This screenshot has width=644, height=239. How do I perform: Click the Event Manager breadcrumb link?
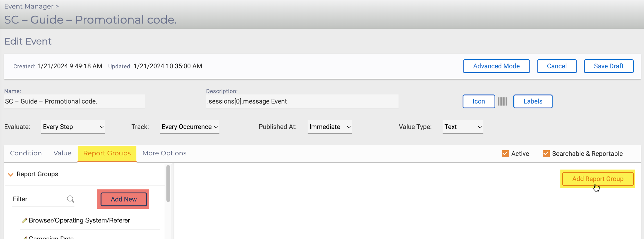point(29,6)
